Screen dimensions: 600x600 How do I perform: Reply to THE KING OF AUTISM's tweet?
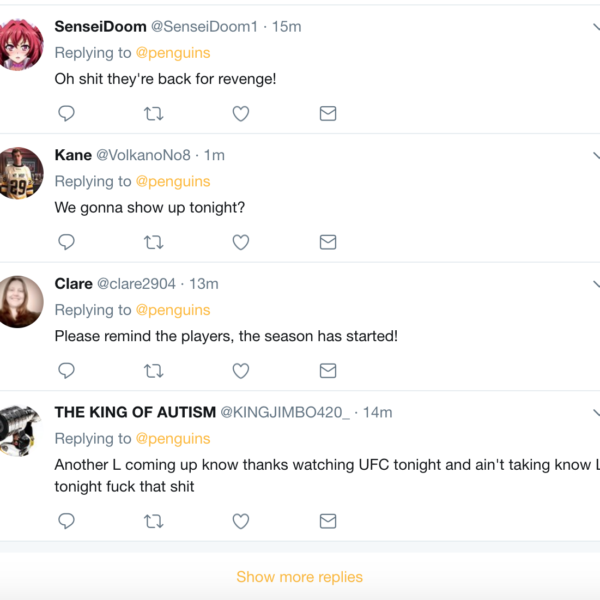click(67, 521)
